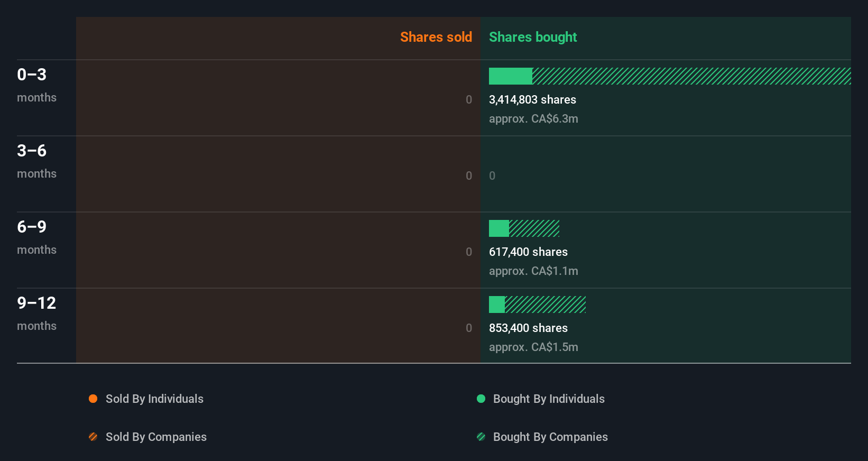Select the Sold By Individuals legend label
868x461 pixels.
[x=154, y=399]
